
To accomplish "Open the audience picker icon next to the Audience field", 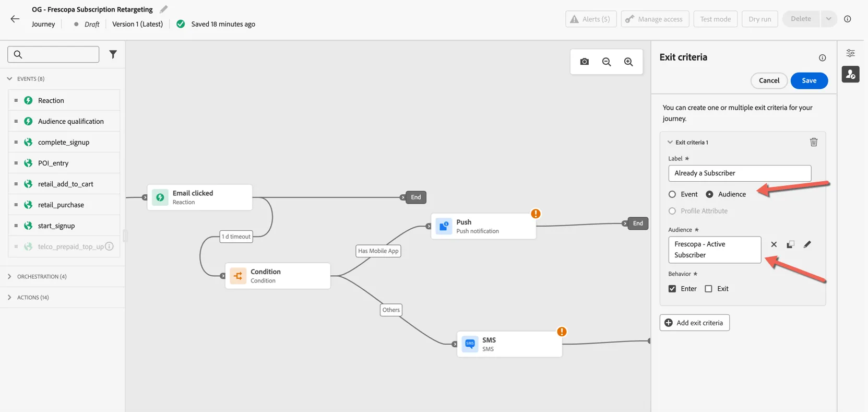I will pyautogui.click(x=791, y=244).
